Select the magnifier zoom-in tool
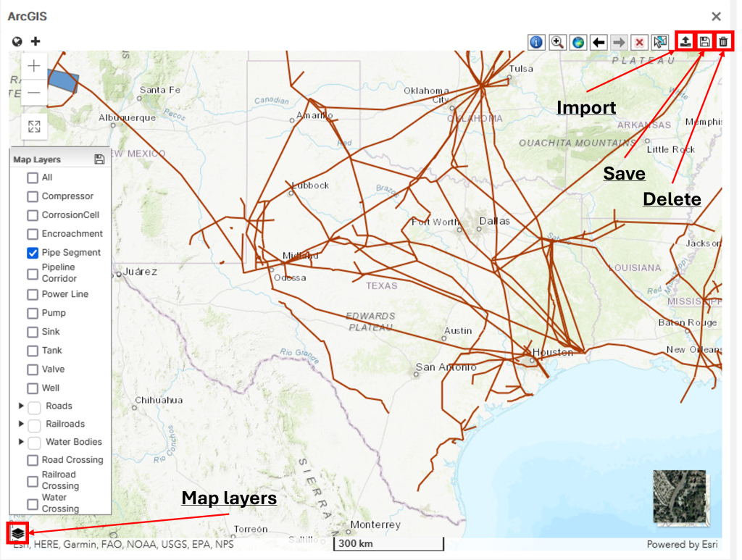This screenshot has width=742, height=560. coord(557,42)
